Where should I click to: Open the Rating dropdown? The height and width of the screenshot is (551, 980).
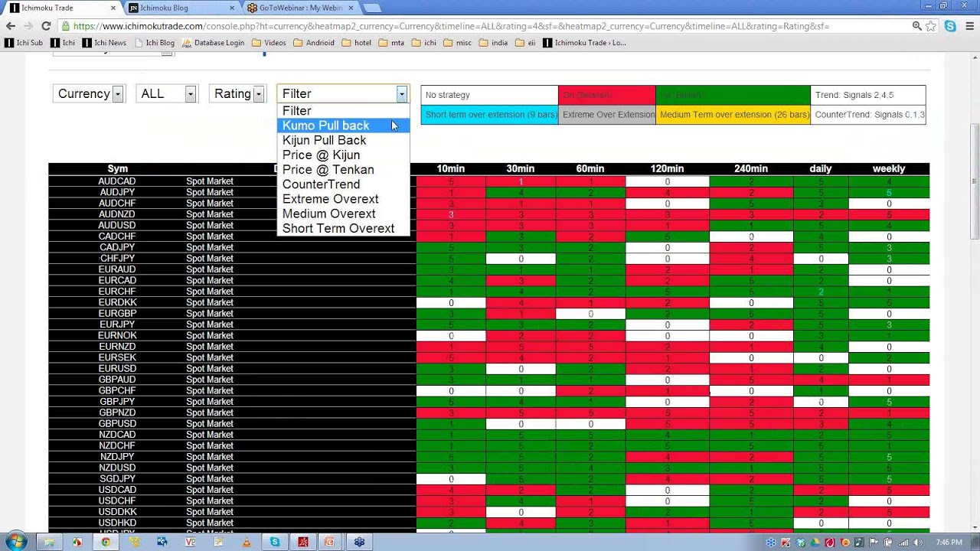tap(237, 93)
